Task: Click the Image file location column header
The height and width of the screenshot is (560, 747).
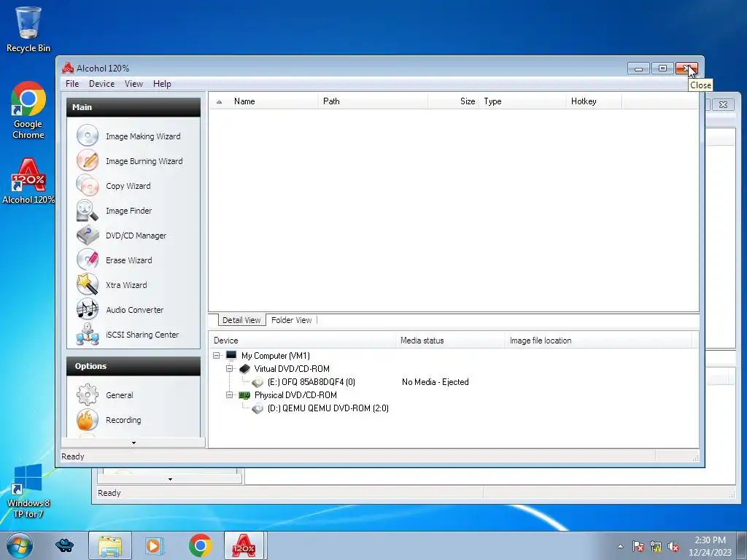Action: [598, 341]
